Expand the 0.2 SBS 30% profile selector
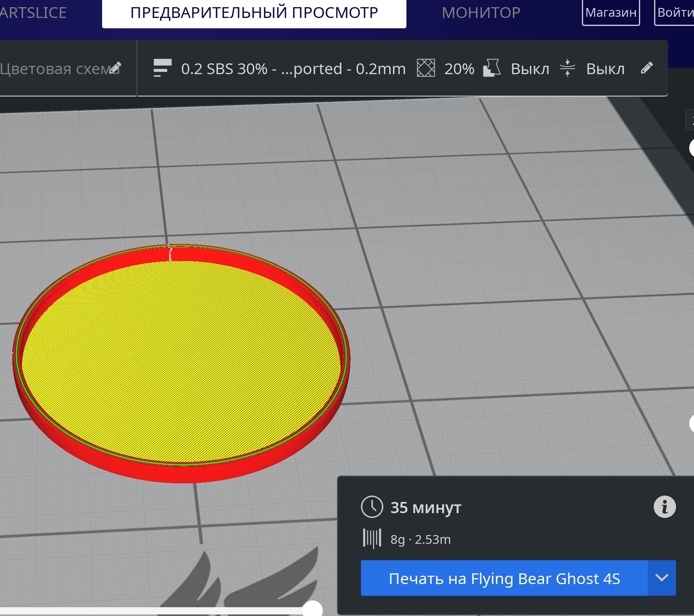The image size is (694, 616). pos(293,69)
